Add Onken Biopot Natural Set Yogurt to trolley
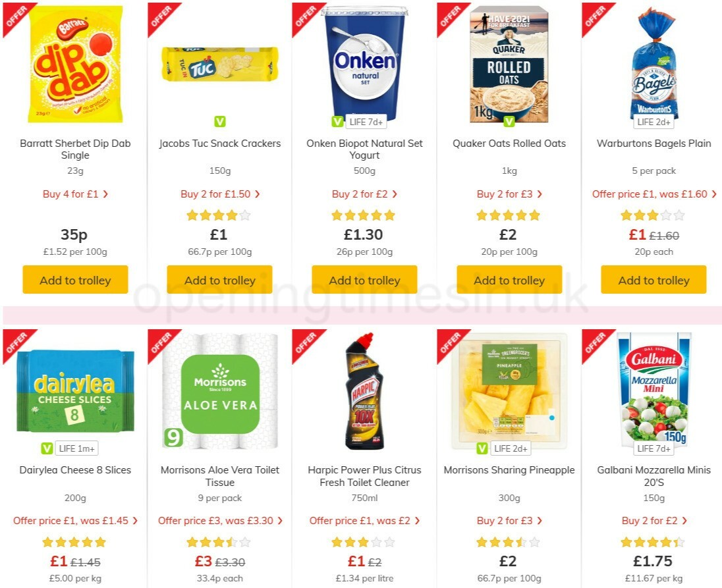Screen dimensions: 722x588 [364, 280]
